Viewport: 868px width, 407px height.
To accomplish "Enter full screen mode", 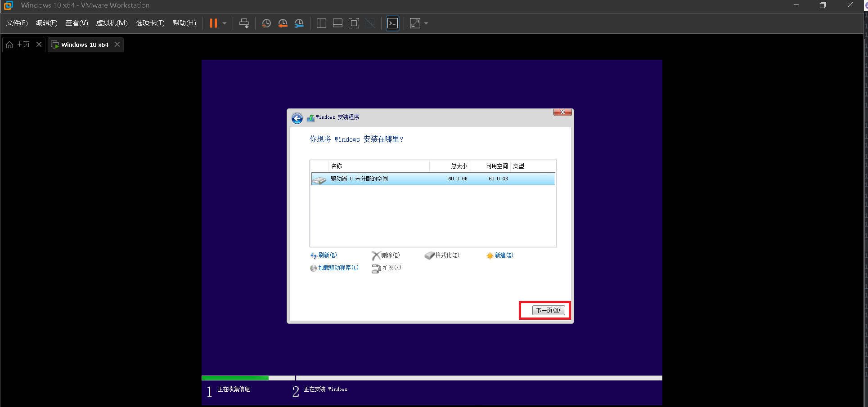I will point(354,23).
